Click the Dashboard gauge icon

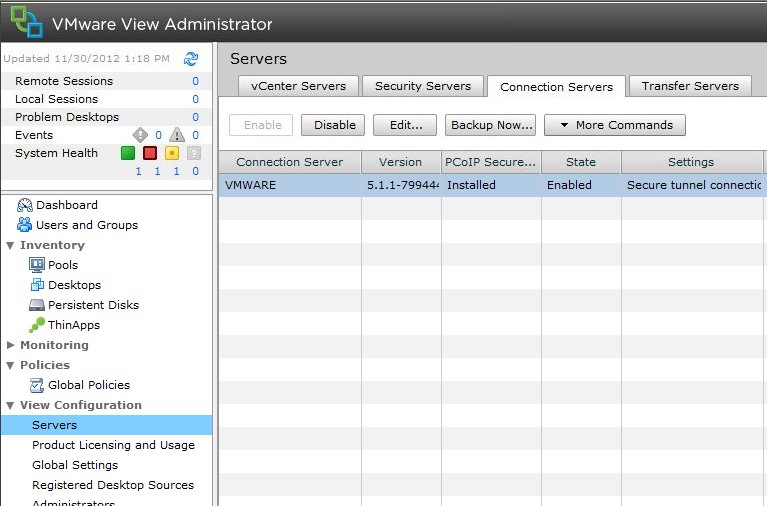(x=24, y=205)
